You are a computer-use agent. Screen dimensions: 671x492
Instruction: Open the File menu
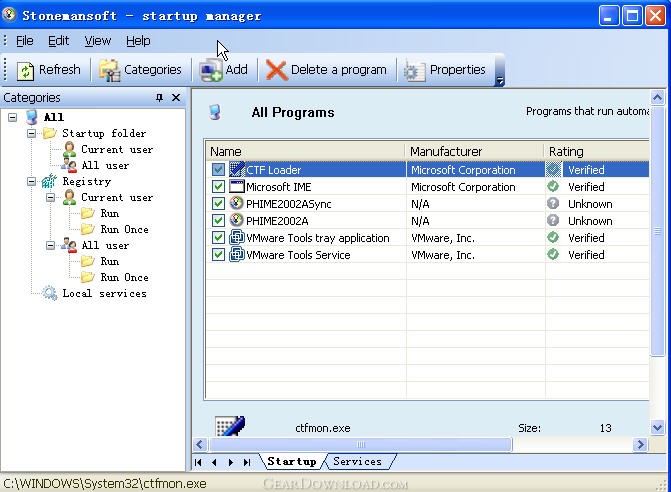click(24, 41)
